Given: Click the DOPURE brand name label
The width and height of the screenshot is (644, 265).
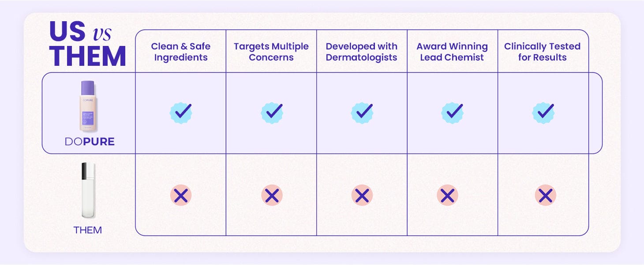Looking at the screenshot, I should coord(90,142).
